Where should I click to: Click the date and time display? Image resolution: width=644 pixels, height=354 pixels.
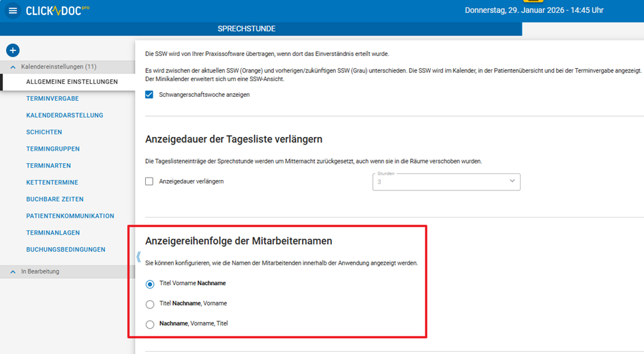point(534,11)
